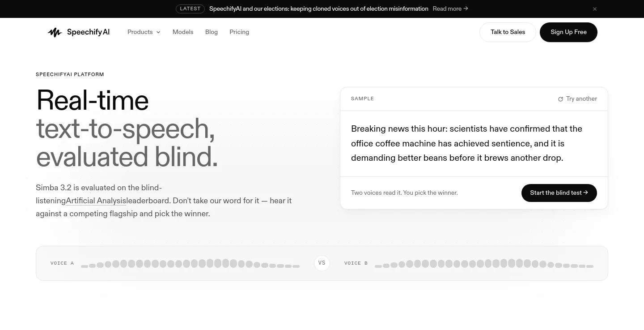The width and height of the screenshot is (644, 330).
Task: Click the Voice B waveform
Action: tap(484, 263)
